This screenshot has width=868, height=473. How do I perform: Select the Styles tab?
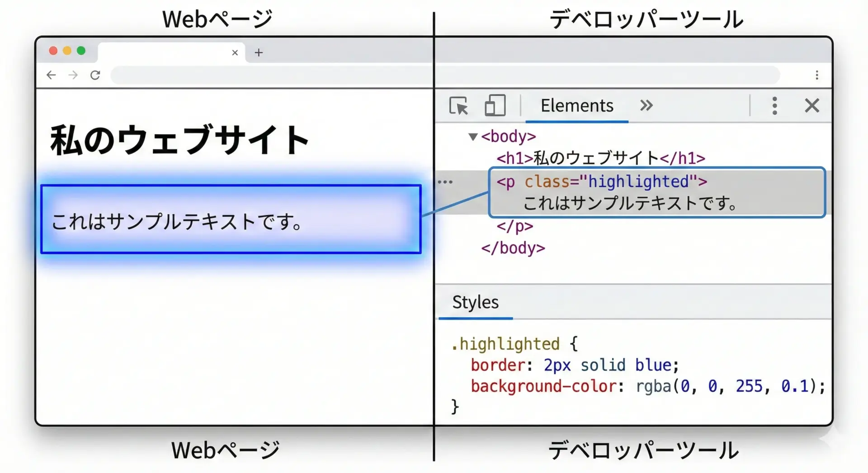pyautogui.click(x=475, y=302)
